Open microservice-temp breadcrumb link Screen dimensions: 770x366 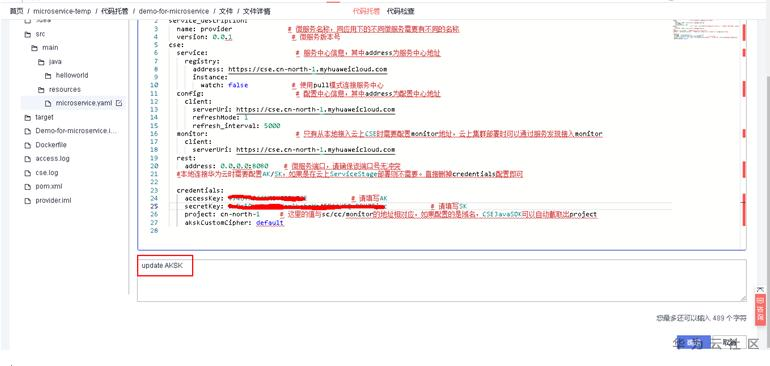tap(62, 11)
